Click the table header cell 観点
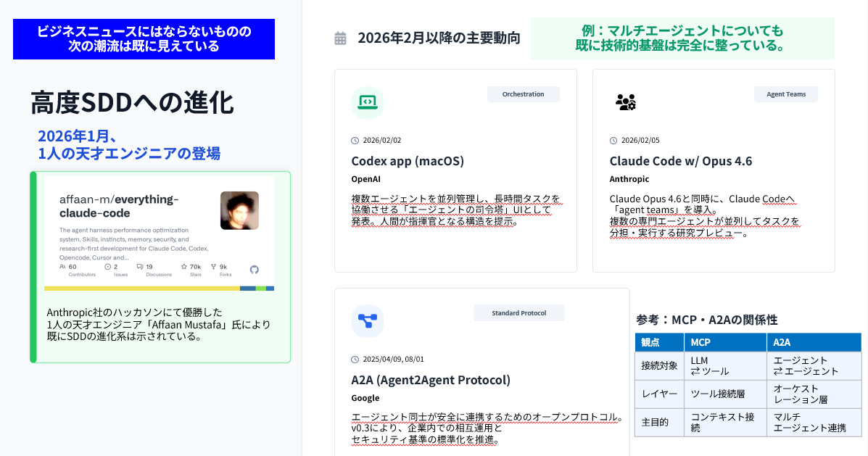 (x=659, y=343)
